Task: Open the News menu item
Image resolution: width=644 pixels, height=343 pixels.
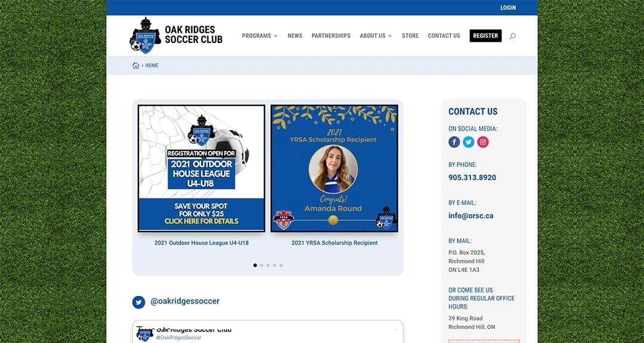Action: coord(295,36)
